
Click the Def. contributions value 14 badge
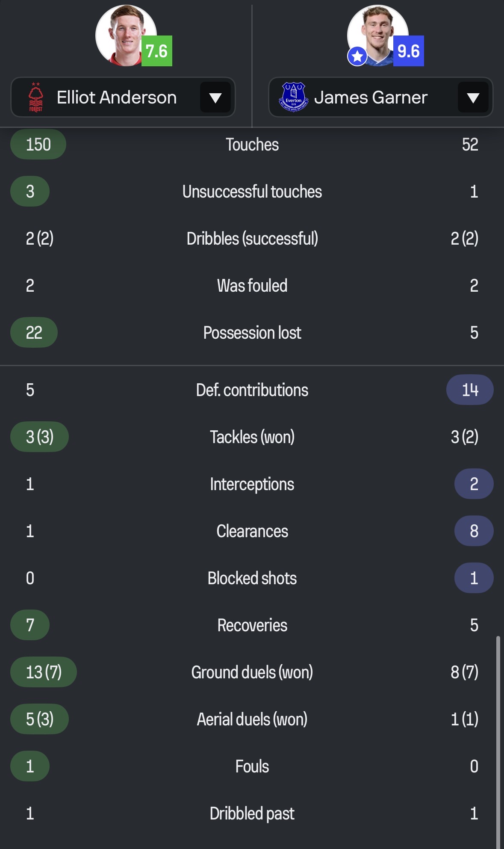[x=470, y=390]
